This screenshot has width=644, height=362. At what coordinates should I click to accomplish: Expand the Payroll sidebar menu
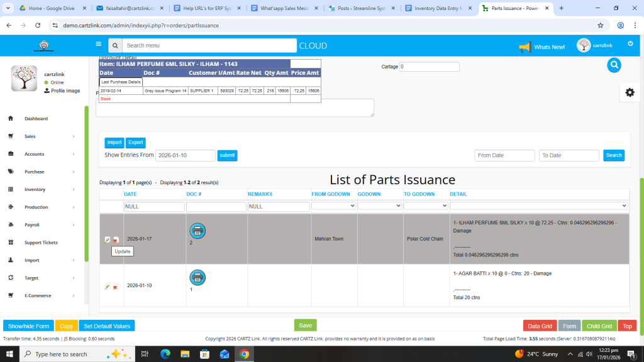coord(32,224)
